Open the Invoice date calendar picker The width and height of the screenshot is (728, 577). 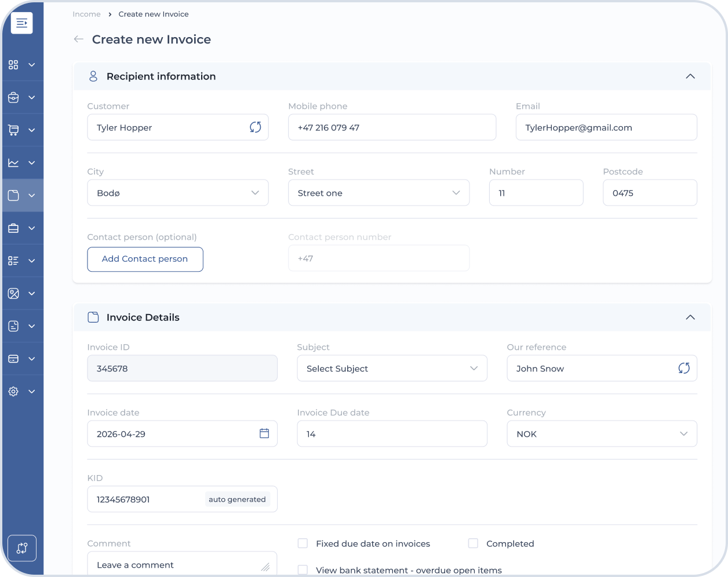[264, 433]
